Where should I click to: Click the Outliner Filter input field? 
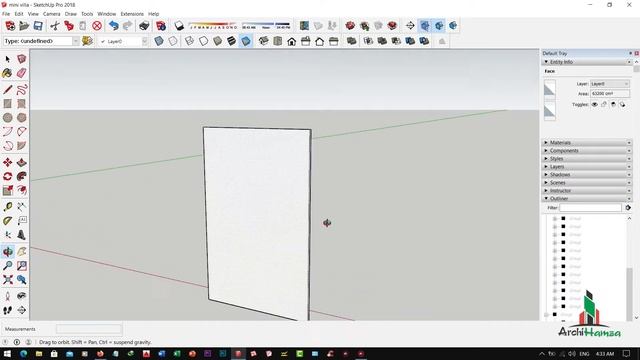click(590, 208)
